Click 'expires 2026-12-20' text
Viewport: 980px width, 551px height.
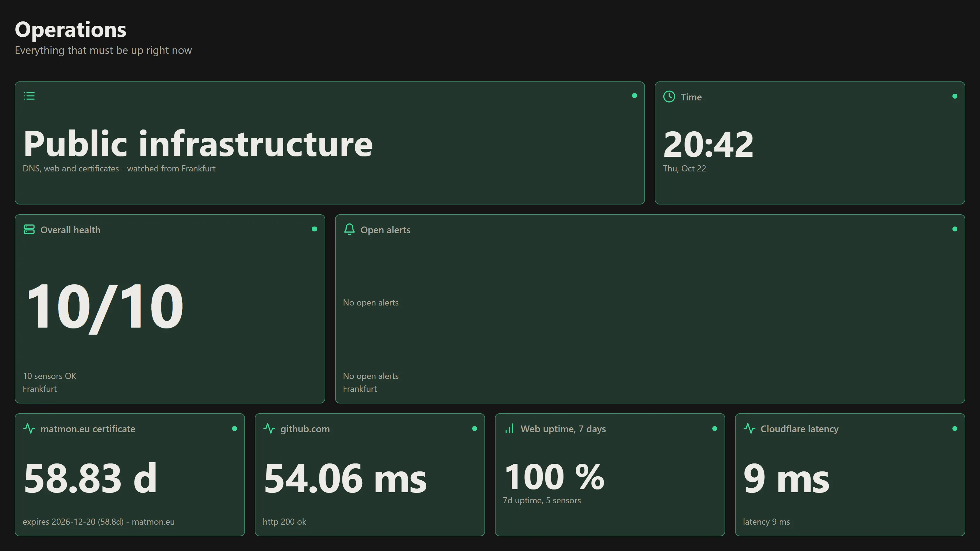pos(99,522)
